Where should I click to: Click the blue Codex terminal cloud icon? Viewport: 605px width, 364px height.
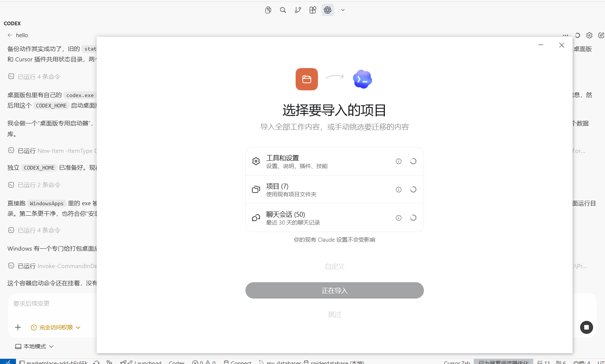coord(362,79)
